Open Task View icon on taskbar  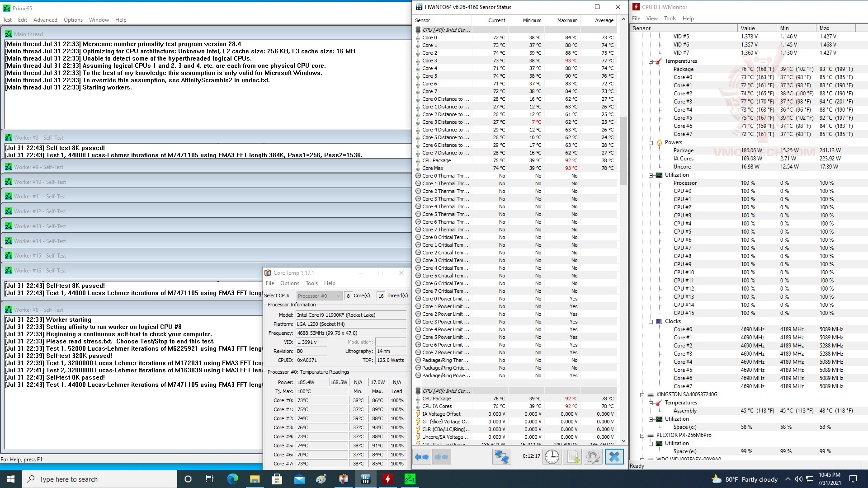click(x=210, y=479)
